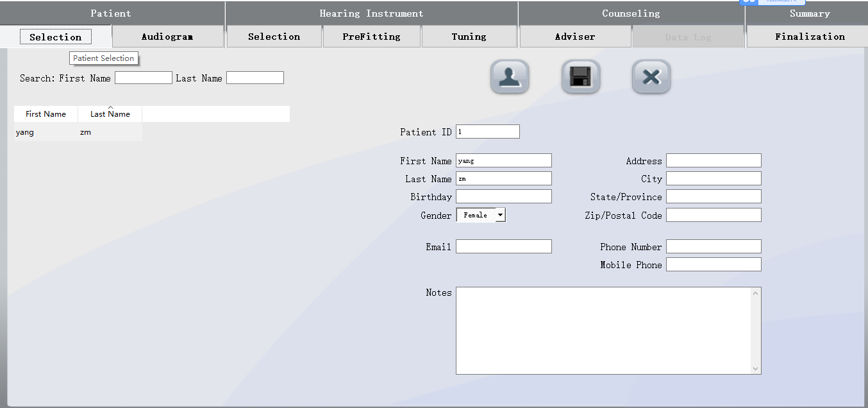
Task: Sort the list by Last Name column
Action: click(x=110, y=114)
